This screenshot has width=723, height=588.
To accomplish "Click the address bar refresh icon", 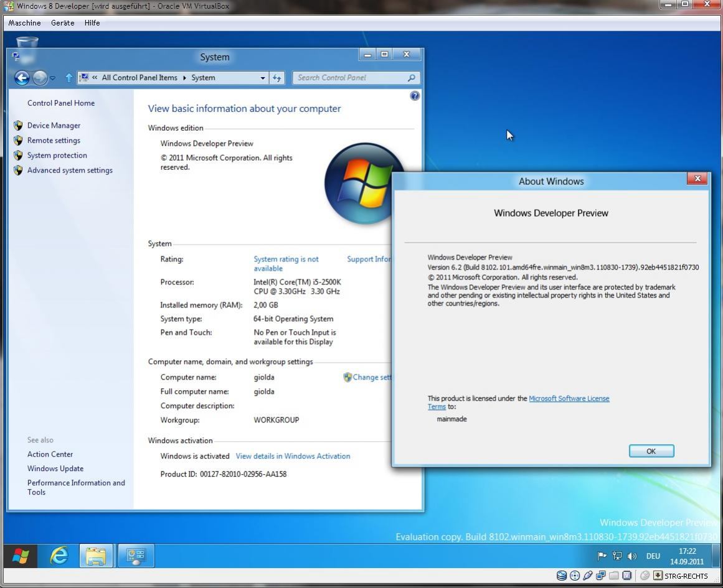I will click(x=276, y=78).
